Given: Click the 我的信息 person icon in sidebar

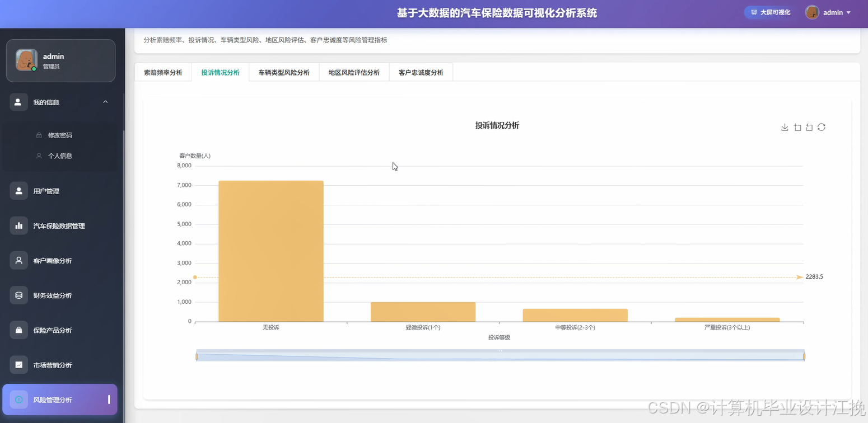Looking at the screenshot, I should [x=18, y=102].
